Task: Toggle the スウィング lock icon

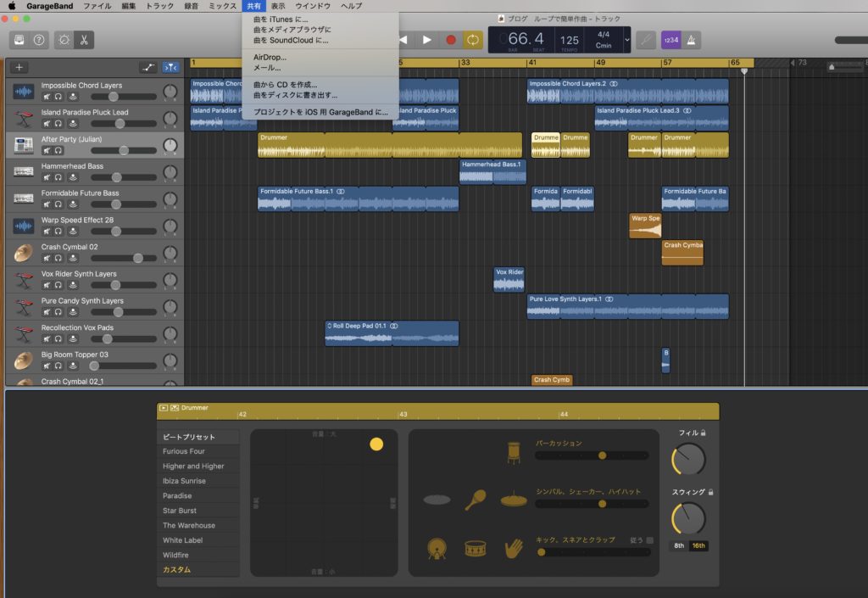Action: click(711, 492)
